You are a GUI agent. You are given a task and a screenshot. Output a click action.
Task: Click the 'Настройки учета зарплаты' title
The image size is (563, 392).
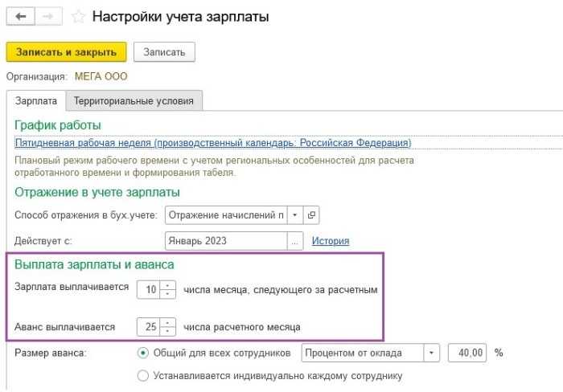pos(181,17)
